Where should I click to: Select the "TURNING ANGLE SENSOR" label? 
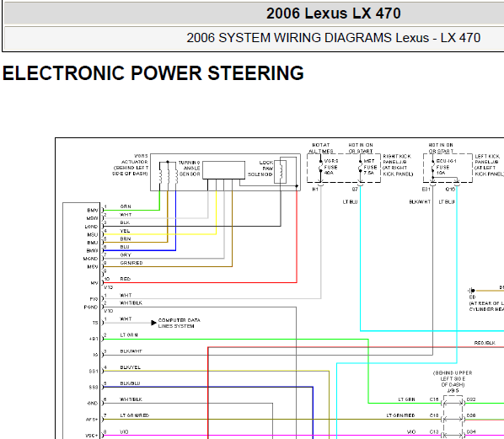pyautogui.click(x=190, y=169)
